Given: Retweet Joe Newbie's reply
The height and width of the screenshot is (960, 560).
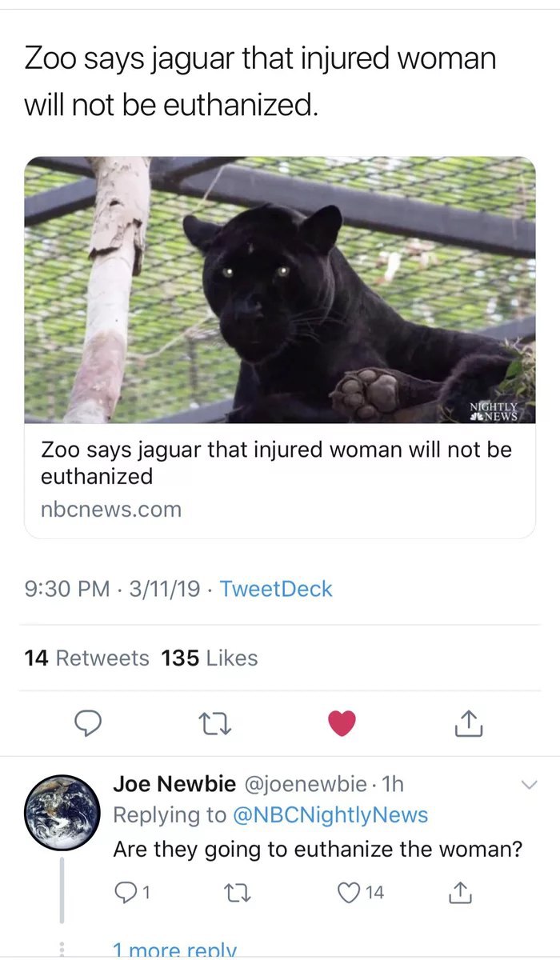Looking at the screenshot, I should point(230,892).
